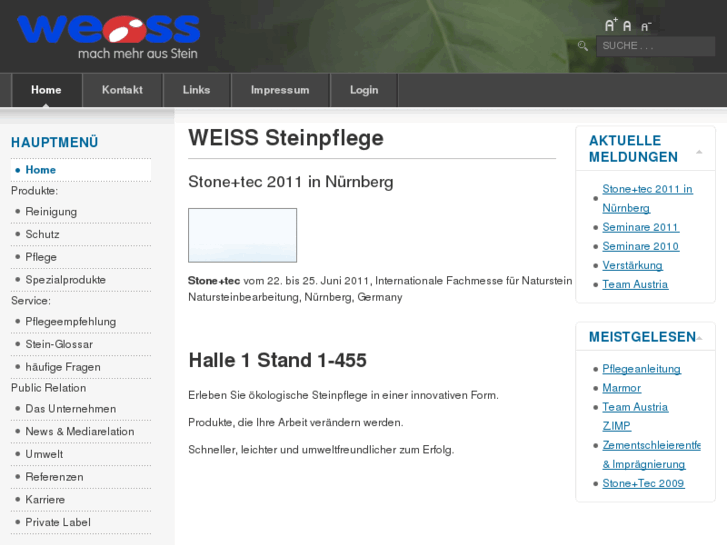This screenshot has width=727, height=545.
Task: Click the WEISS Steinpflege page title
Action: 286,138
